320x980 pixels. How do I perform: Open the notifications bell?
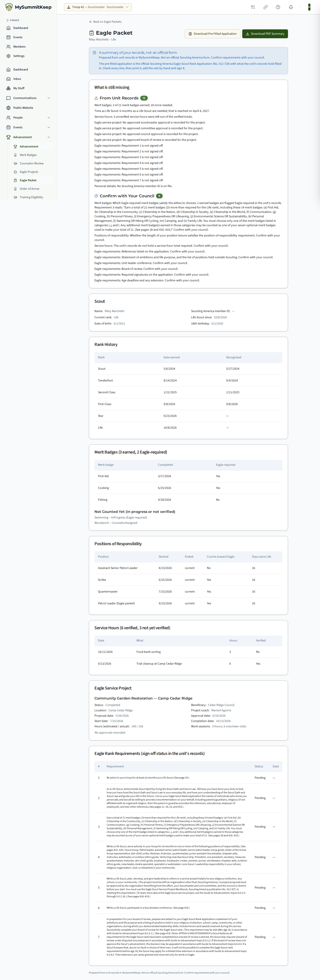tap(291, 7)
